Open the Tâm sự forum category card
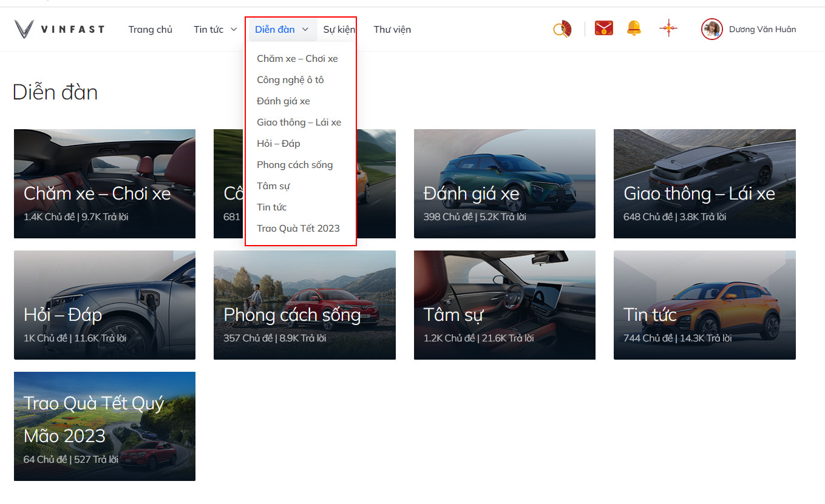This screenshot has height=504, width=825. tap(504, 305)
